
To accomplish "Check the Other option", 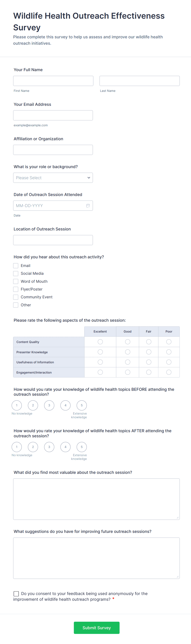I will coord(16,305).
